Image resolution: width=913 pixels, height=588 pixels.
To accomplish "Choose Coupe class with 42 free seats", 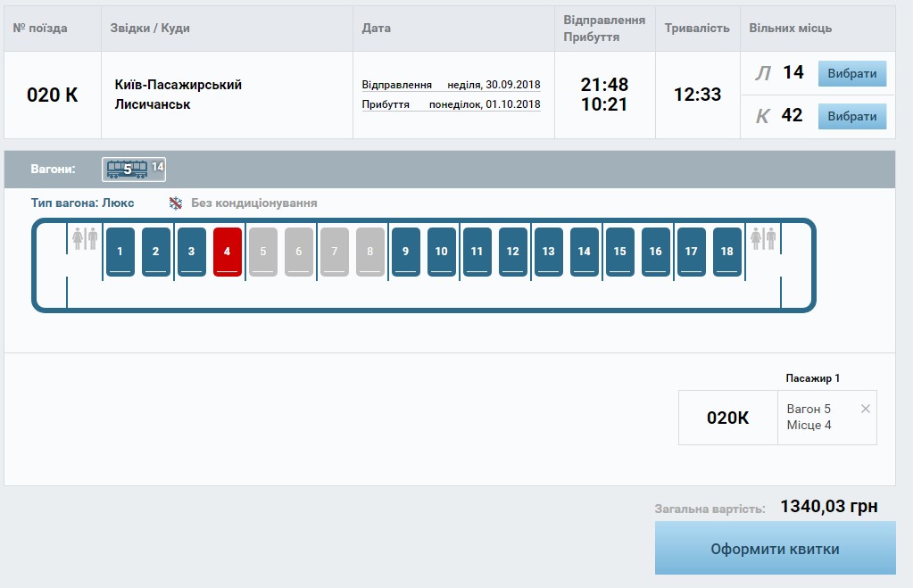I will click(x=851, y=117).
